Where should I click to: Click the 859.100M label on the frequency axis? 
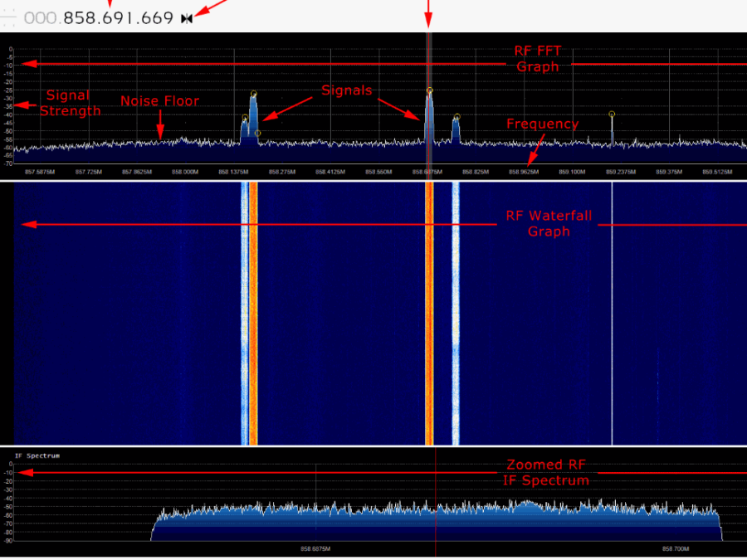571,173
